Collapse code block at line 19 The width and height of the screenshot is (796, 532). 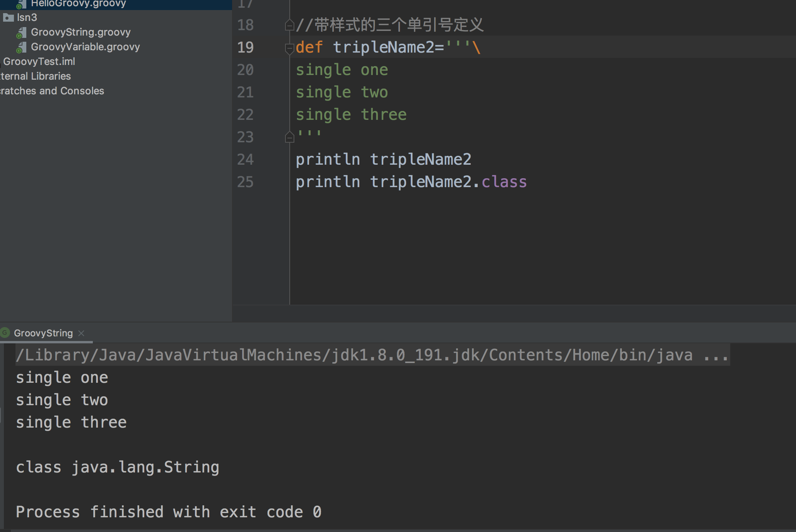(x=289, y=48)
